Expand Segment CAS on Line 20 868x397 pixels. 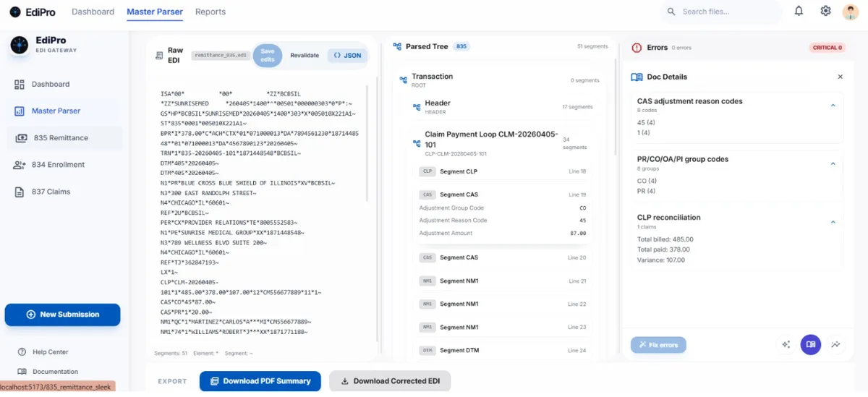point(503,258)
